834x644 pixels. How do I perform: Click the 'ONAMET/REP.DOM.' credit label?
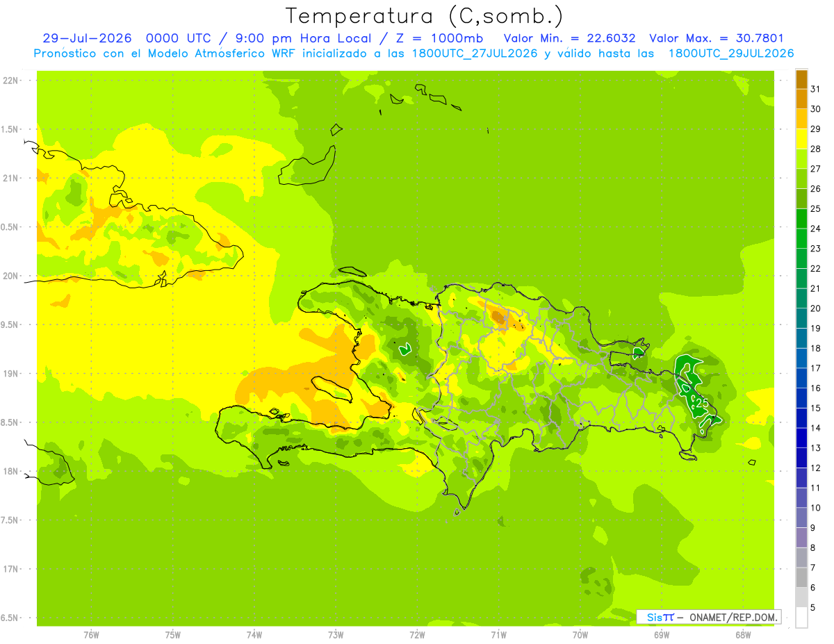click(734, 617)
